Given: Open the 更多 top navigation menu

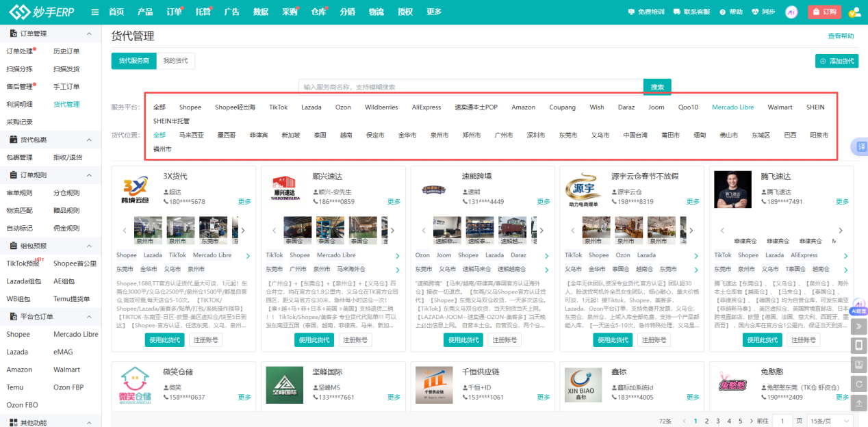Looking at the screenshot, I should (434, 12).
